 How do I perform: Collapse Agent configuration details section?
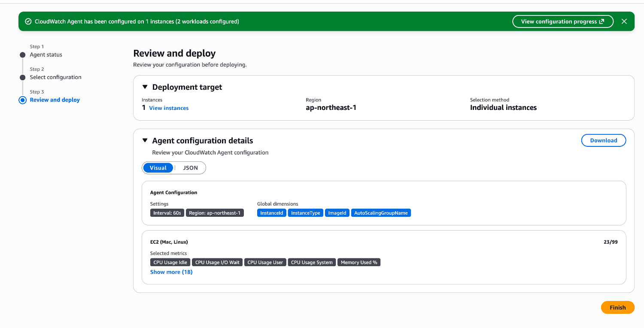pos(145,140)
